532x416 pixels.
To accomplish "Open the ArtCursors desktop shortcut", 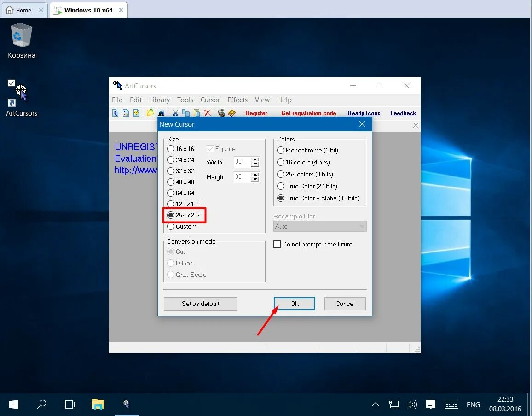I will coord(21,99).
